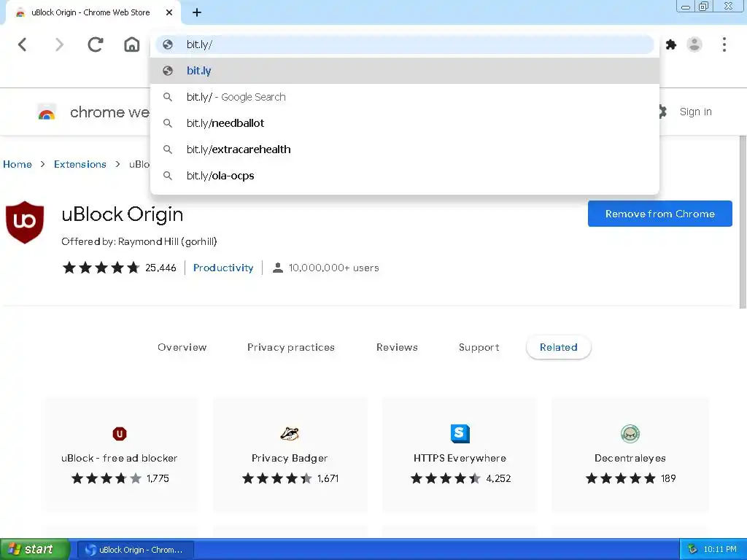Click the taskbar clock showing 10:11 PM
The width and height of the screenshot is (747, 560).
[x=720, y=550]
